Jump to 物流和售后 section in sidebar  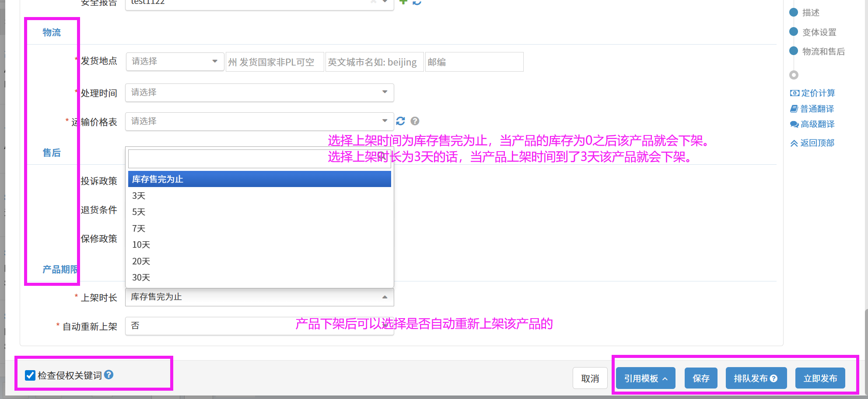click(x=823, y=52)
